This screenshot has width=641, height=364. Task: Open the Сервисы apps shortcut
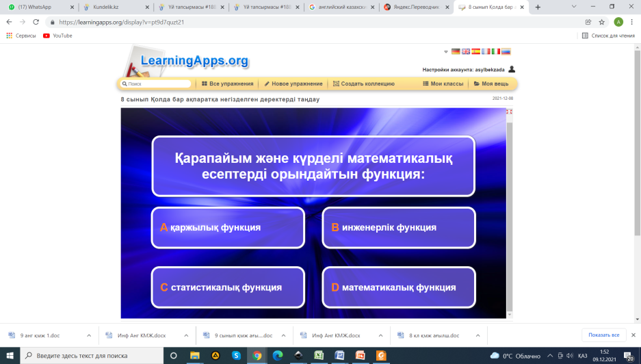click(x=21, y=36)
